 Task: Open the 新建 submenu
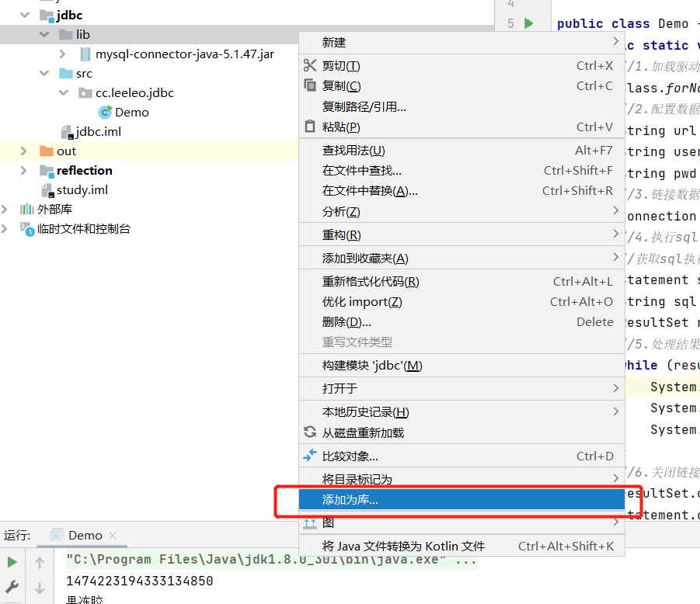[x=334, y=42]
